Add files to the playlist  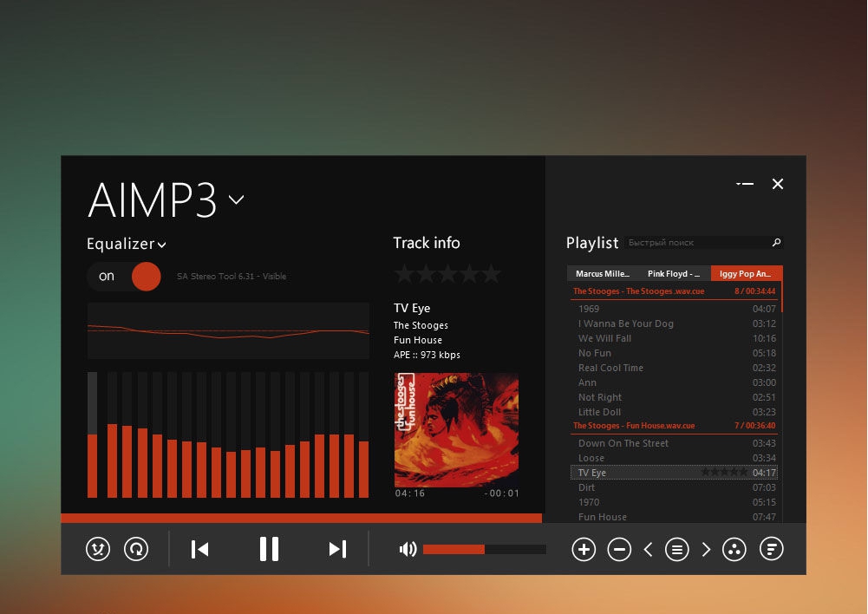pyautogui.click(x=584, y=549)
